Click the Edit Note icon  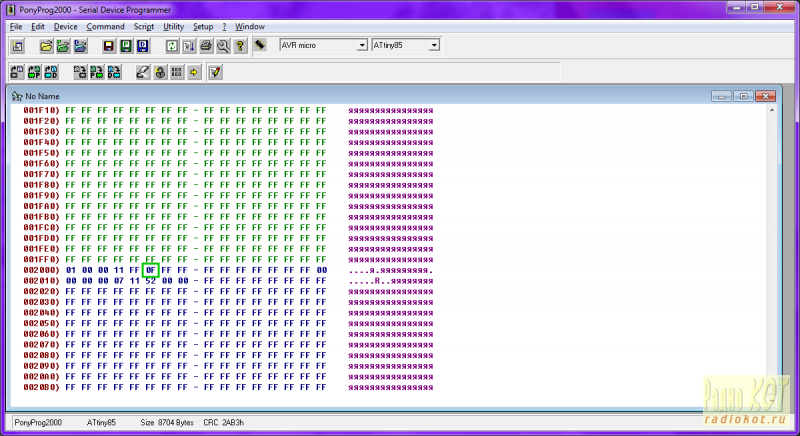click(214, 72)
